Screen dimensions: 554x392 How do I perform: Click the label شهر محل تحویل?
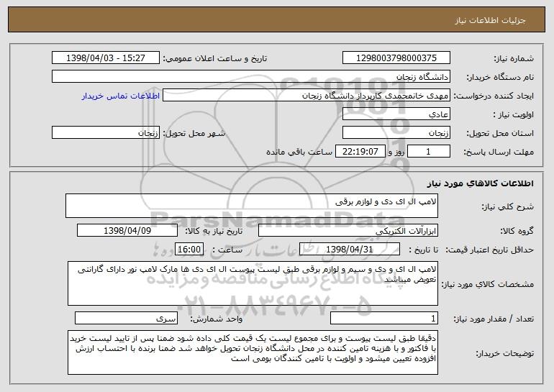pyautogui.click(x=194, y=133)
